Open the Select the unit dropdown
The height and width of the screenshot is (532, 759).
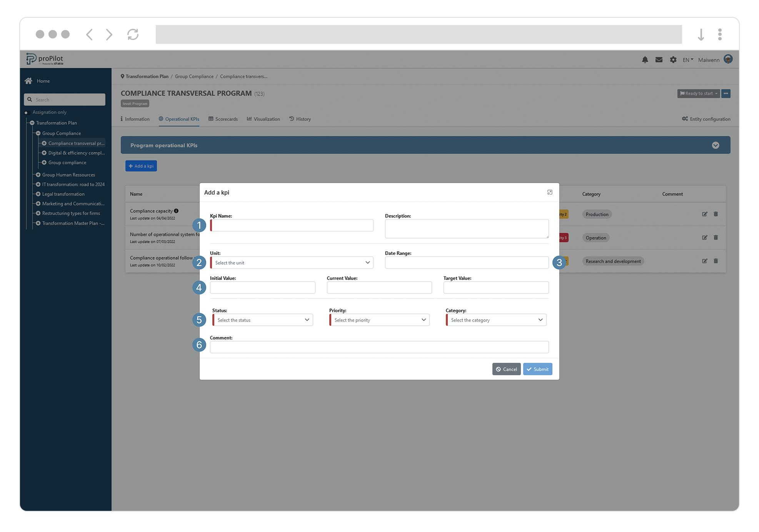click(x=292, y=263)
